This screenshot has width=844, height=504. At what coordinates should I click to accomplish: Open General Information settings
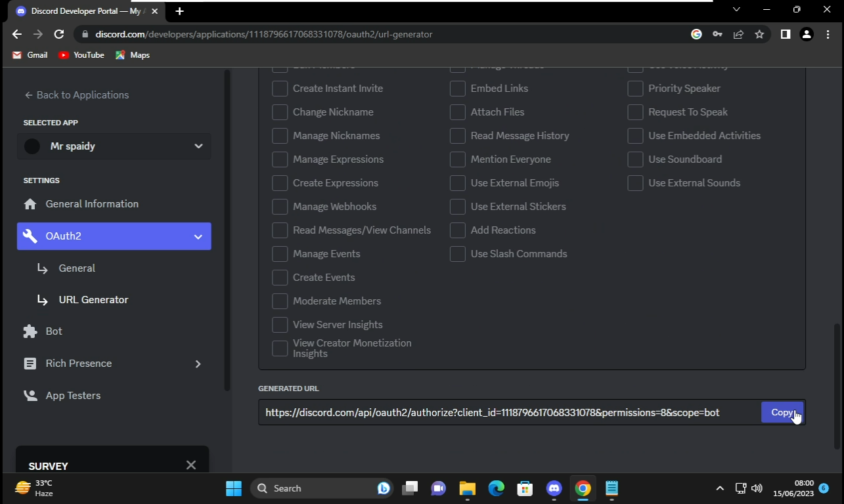pyautogui.click(x=114, y=204)
